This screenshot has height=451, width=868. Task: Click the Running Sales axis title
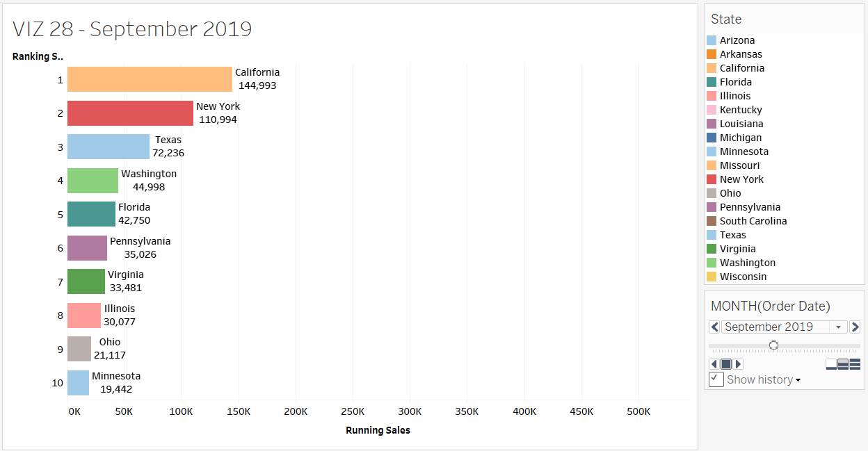click(378, 430)
